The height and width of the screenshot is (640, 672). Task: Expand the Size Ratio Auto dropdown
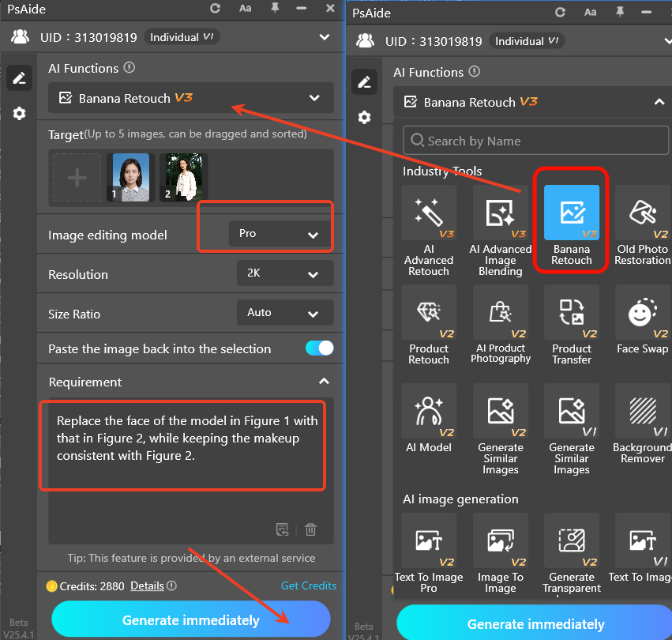click(x=284, y=313)
